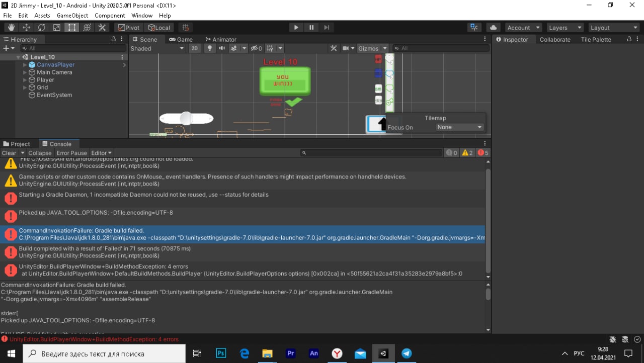Lock the Hierarchy panel

[113, 39]
